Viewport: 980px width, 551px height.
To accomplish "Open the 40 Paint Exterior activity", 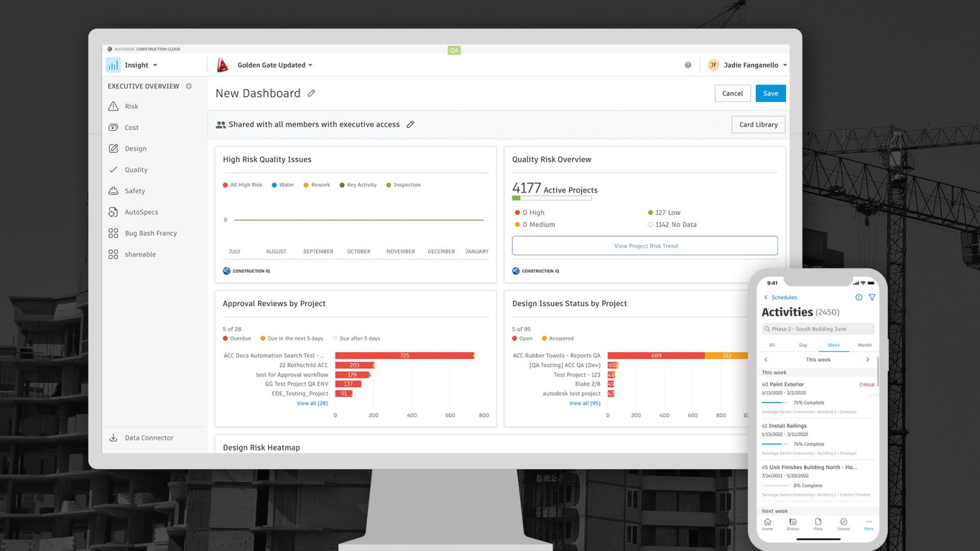I will [818, 398].
